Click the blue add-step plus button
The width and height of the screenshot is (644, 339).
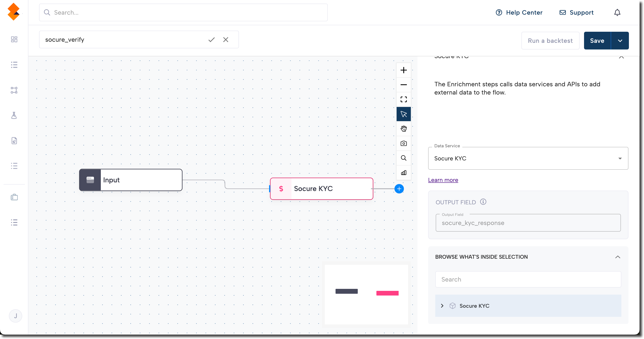click(399, 189)
